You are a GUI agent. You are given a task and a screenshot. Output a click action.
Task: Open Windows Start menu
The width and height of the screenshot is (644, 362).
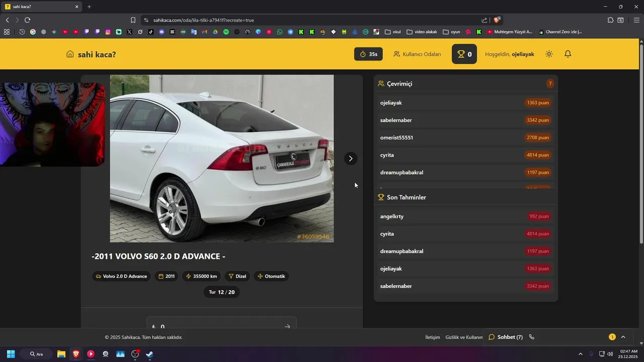pos(11,354)
